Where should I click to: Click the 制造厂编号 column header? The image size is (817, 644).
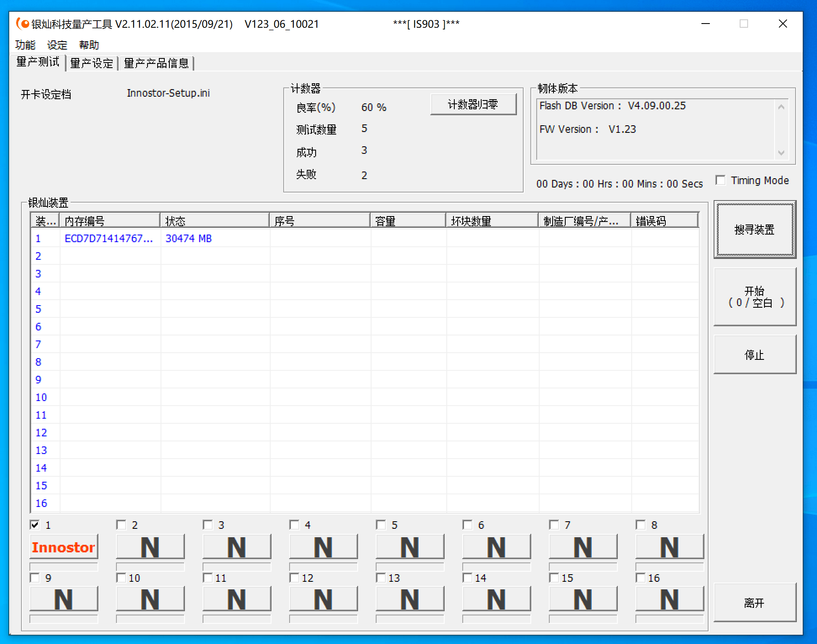pos(585,220)
